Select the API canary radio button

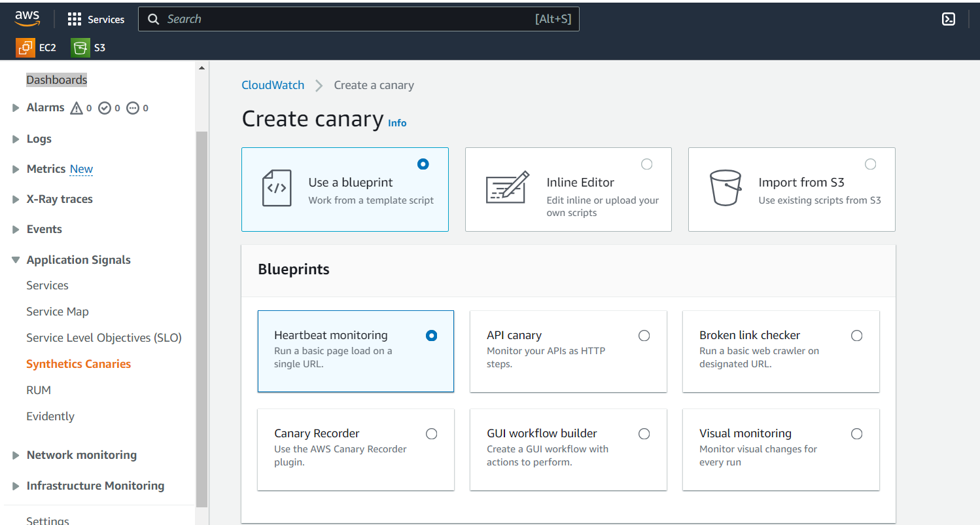[x=644, y=336]
